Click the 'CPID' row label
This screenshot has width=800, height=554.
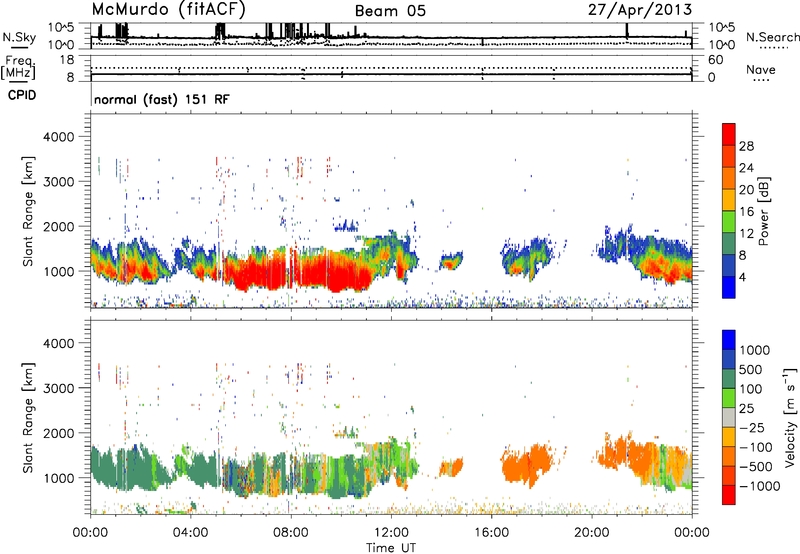tap(22, 95)
